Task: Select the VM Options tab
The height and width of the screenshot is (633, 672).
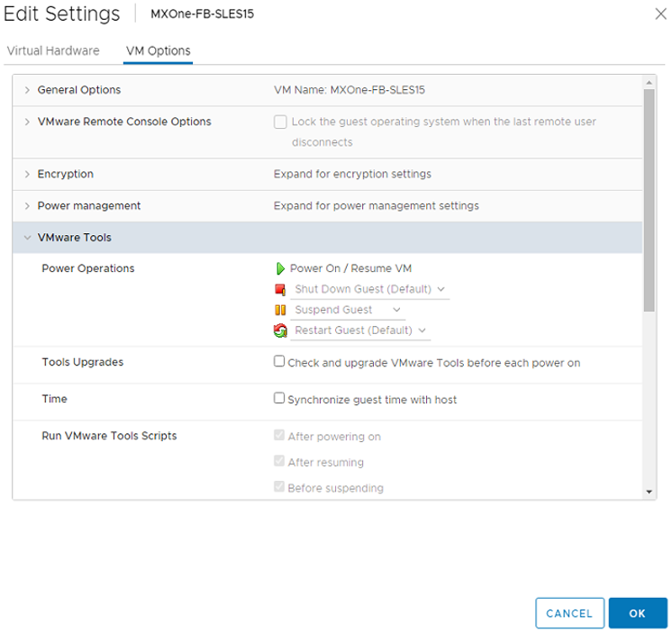Action: click(x=158, y=51)
